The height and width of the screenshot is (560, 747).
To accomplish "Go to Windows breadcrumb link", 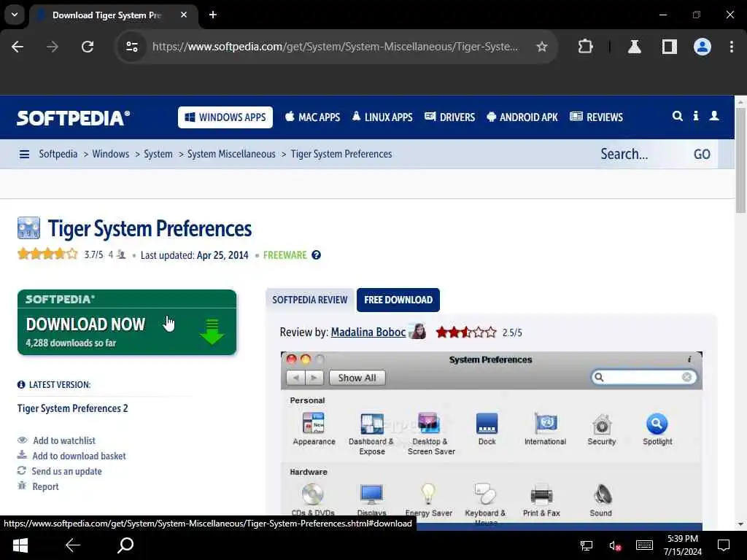I will pos(111,154).
